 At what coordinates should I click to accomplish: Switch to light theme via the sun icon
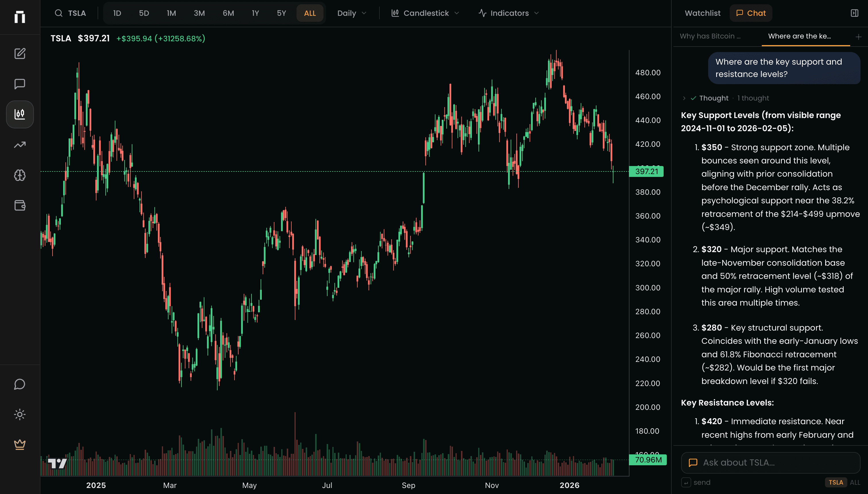point(20,414)
